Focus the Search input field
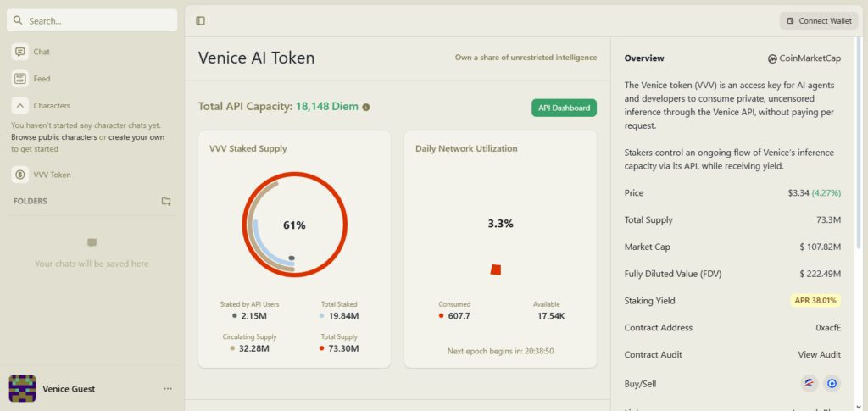868x411 pixels. point(92,20)
